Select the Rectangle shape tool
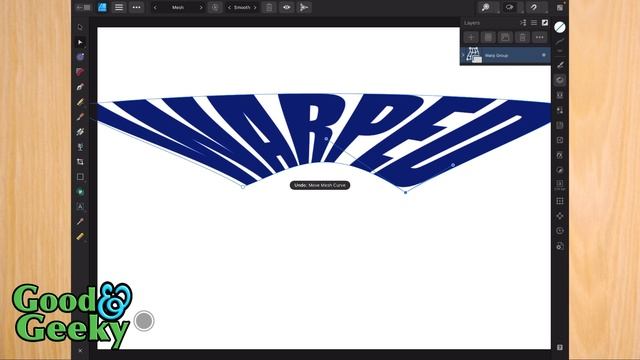640x360 pixels. [80, 177]
